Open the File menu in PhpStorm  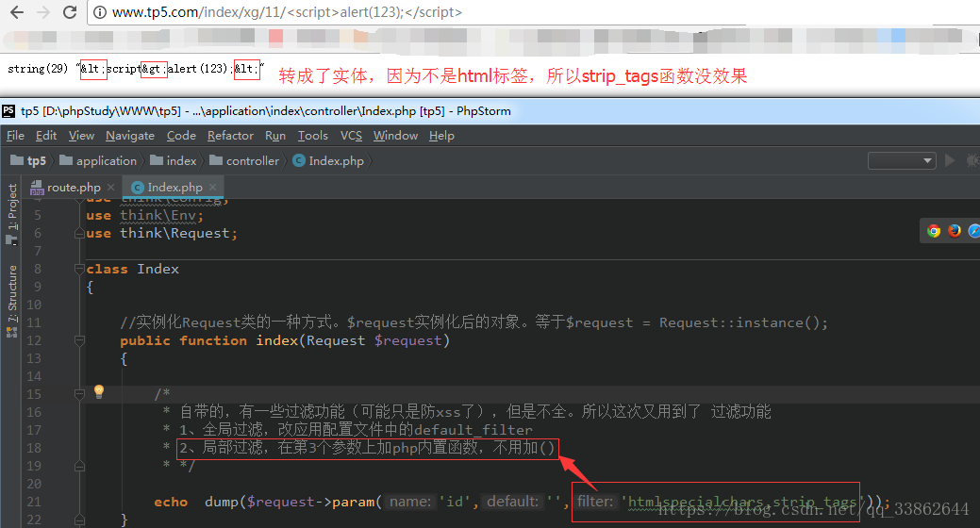16,136
